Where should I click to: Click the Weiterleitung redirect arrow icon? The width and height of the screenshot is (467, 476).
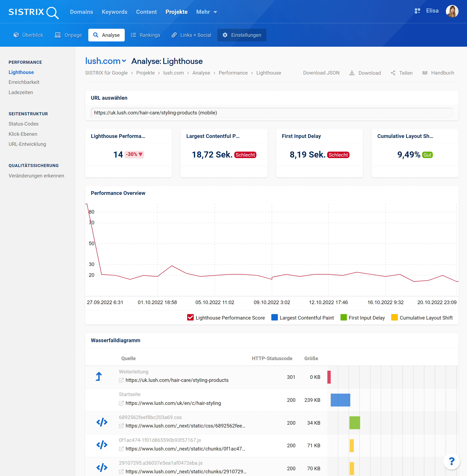pyautogui.click(x=99, y=376)
